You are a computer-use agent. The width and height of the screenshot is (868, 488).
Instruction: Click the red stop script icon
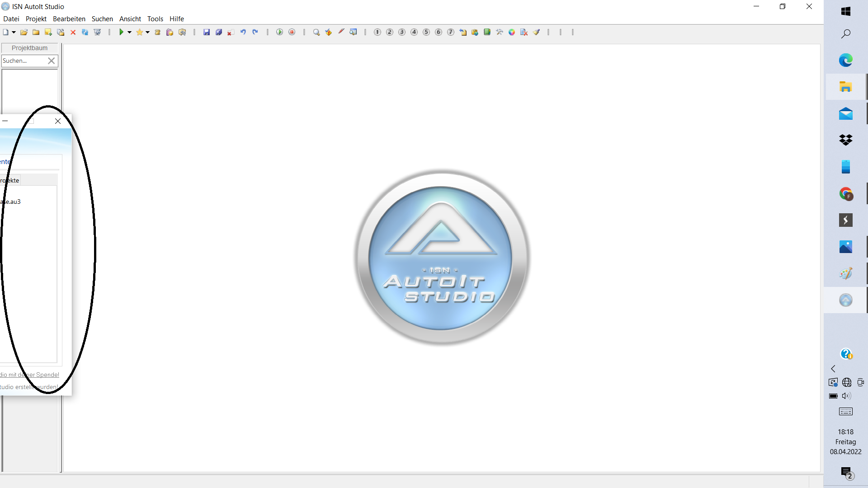[x=292, y=32]
